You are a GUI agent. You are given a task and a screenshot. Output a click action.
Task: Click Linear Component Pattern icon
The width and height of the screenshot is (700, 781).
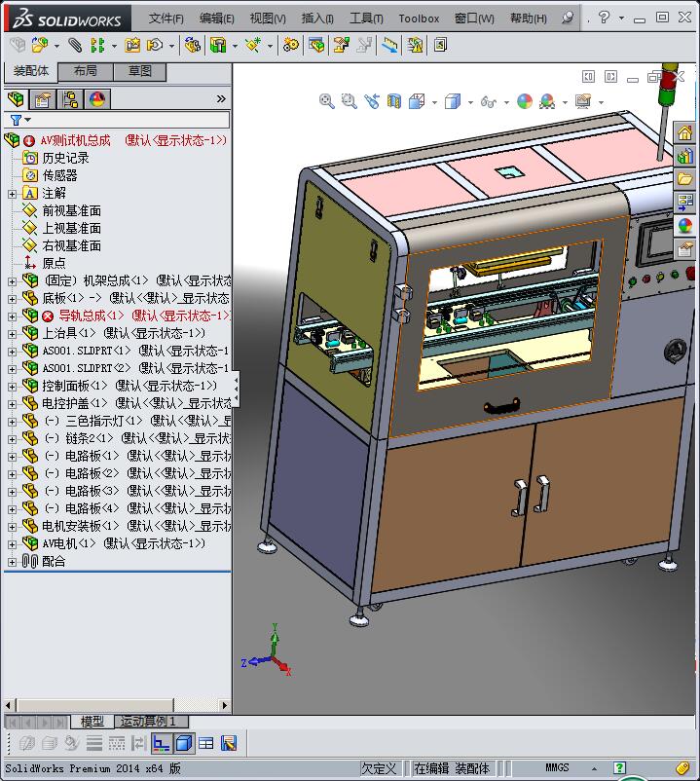tap(97, 46)
